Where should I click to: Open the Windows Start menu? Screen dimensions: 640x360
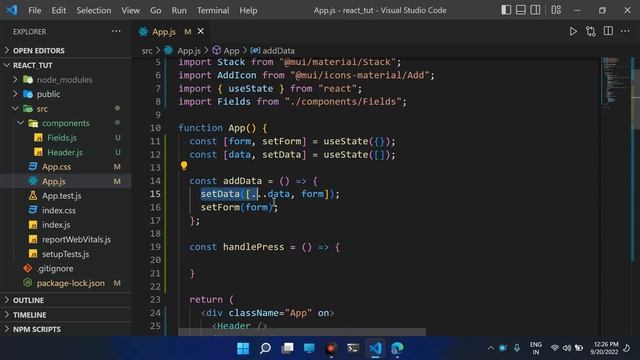[243, 348]
